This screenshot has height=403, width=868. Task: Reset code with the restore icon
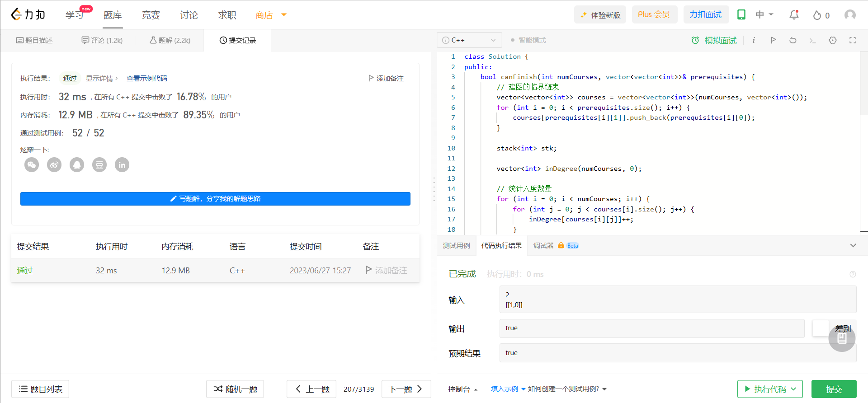coord(793,40)
